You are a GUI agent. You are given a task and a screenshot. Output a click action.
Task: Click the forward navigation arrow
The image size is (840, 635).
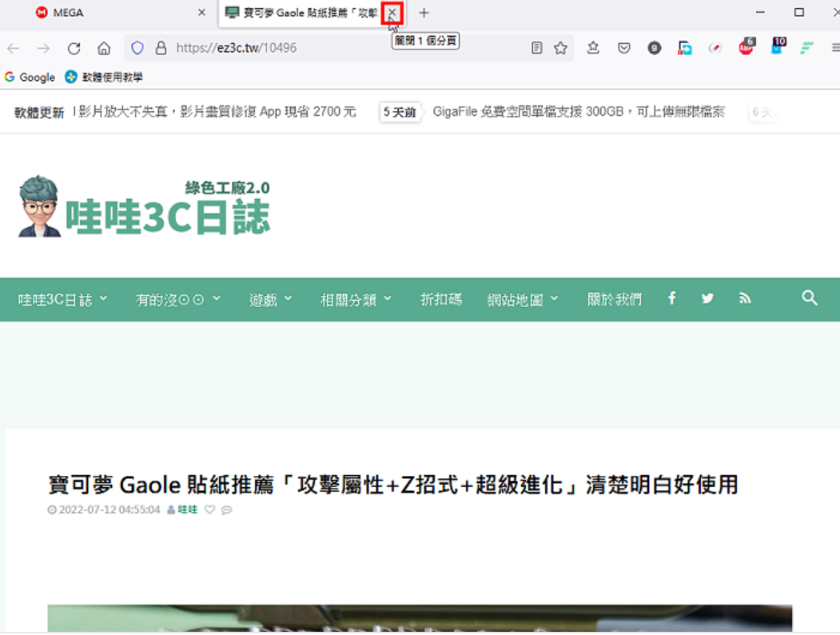tap(43, 48)
